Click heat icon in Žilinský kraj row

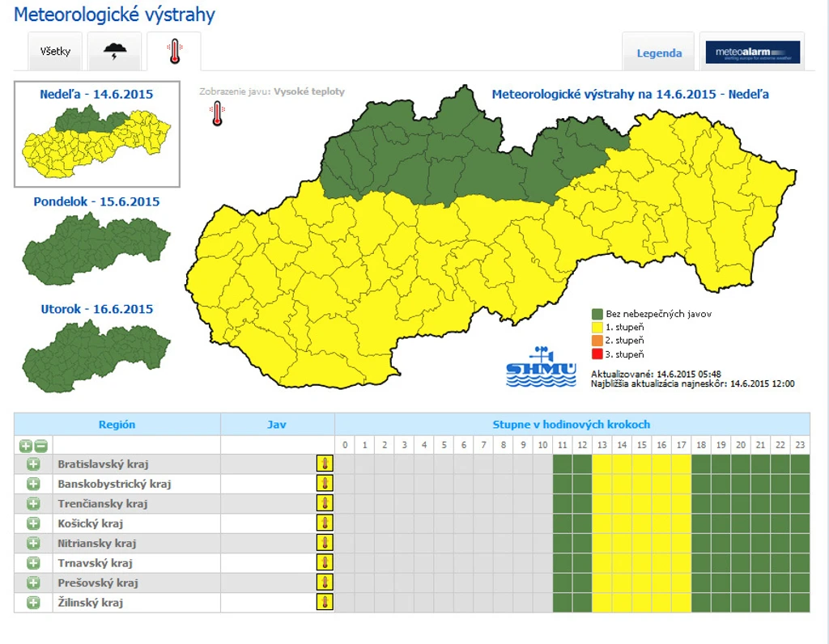click(x=325, y=602)
